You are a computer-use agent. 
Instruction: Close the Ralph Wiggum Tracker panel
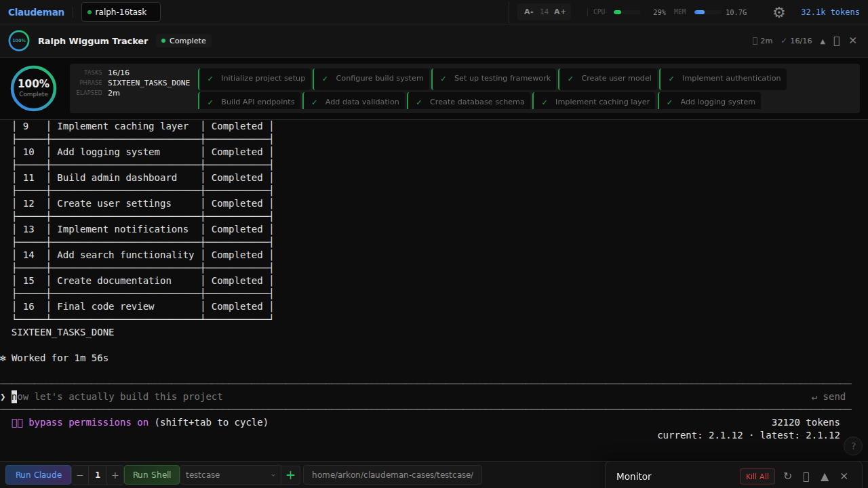(x=853, y=41)
